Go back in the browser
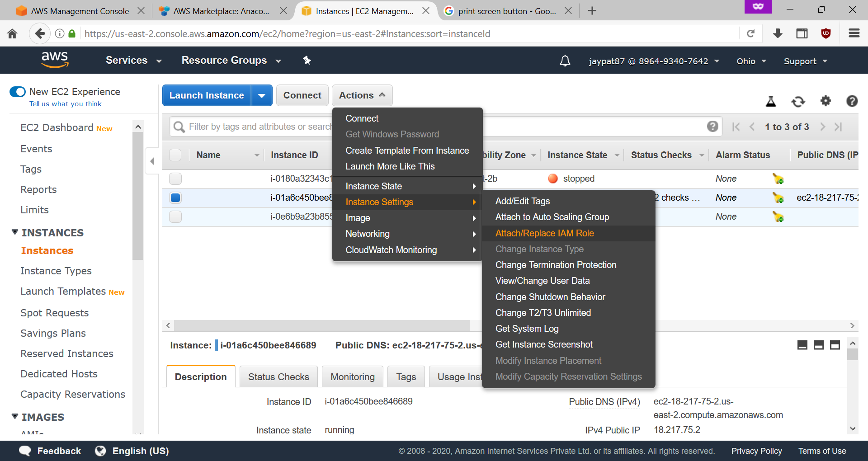The height and width of the screenshot is (461, 868). (x=39, y=33)
